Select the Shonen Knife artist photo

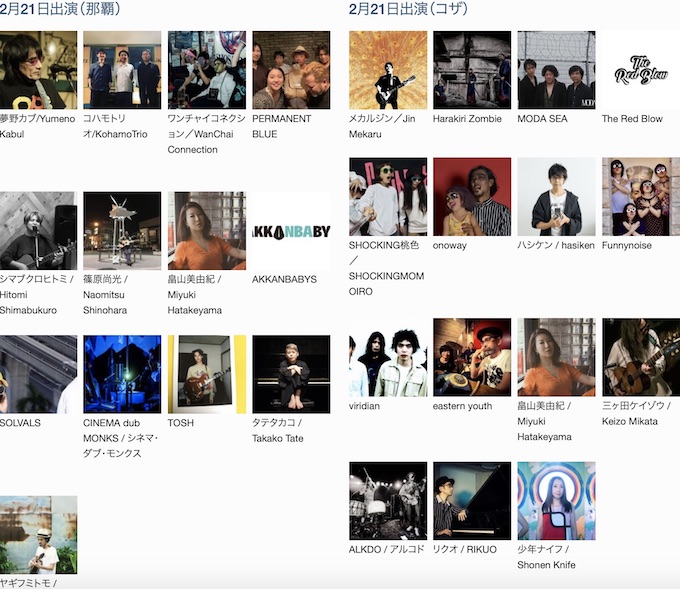[x=556, y=501]
